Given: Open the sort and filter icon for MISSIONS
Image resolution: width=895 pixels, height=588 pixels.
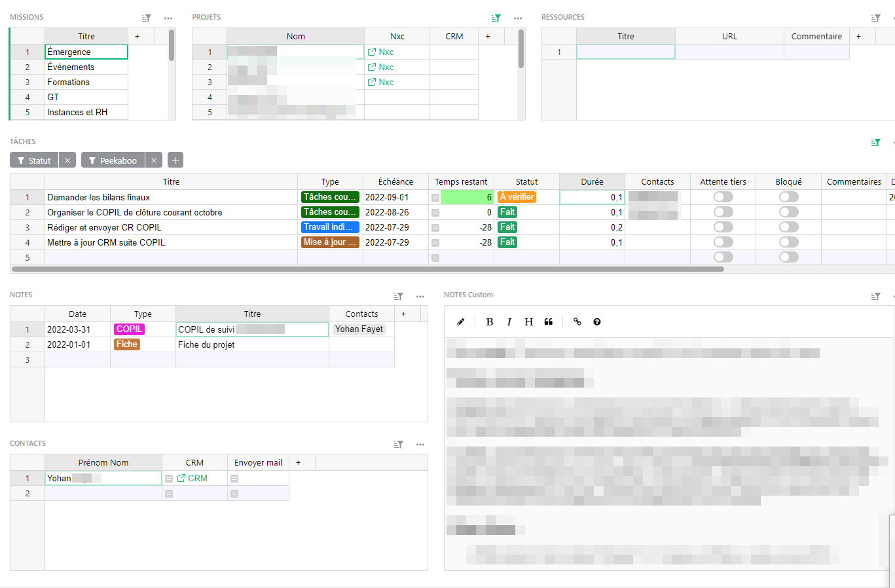Looking at the screenshot, I should click(x=147, y=18).
